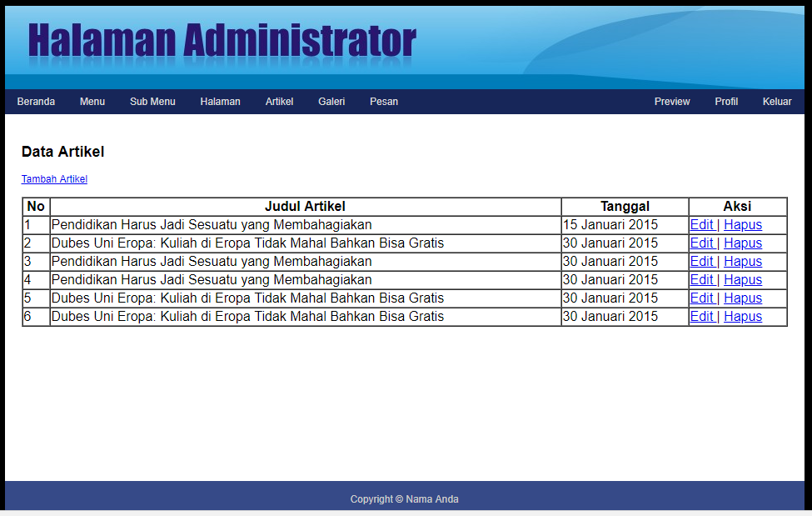Click the Halaman Administrator header title
This screenshot has height=516, width=812.
tap(222, 42)
